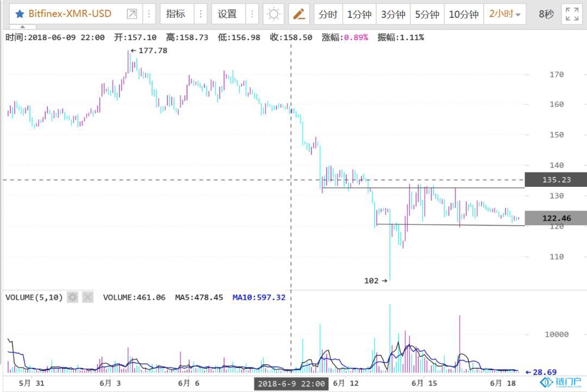Click the favorite star beside Bitfinex-XMR-USD
The image size is (587, 392).
click(x=20, y=14)
